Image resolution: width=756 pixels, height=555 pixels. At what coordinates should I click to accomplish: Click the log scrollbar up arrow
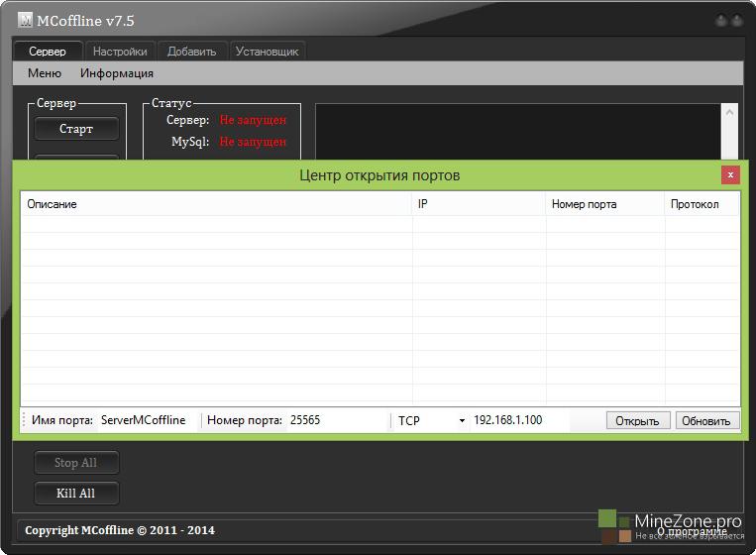click(731, 111)
